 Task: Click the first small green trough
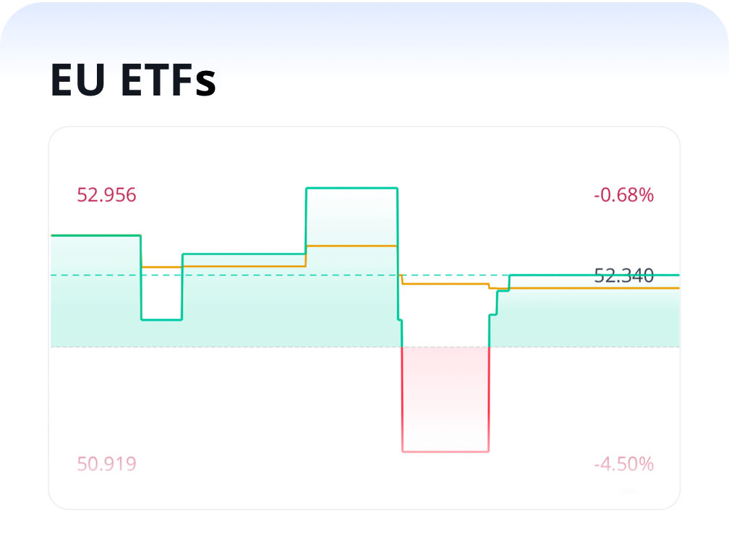point(161,319)
